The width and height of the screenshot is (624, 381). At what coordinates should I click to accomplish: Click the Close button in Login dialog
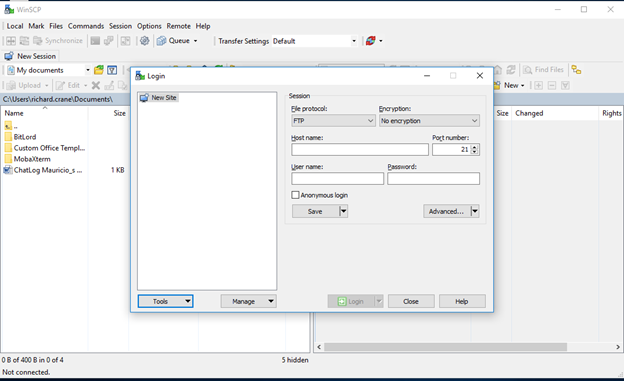coord(411,301)
